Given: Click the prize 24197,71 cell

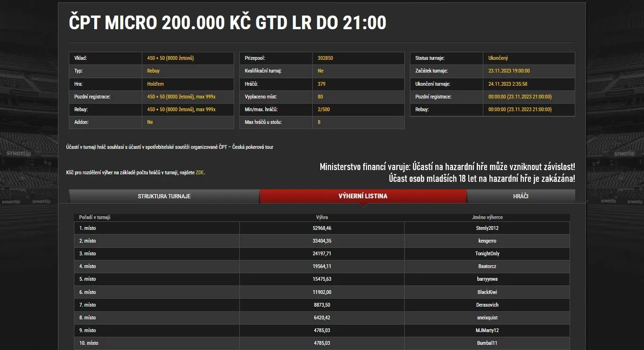Looking at the screenshot, I should [322, 253].
